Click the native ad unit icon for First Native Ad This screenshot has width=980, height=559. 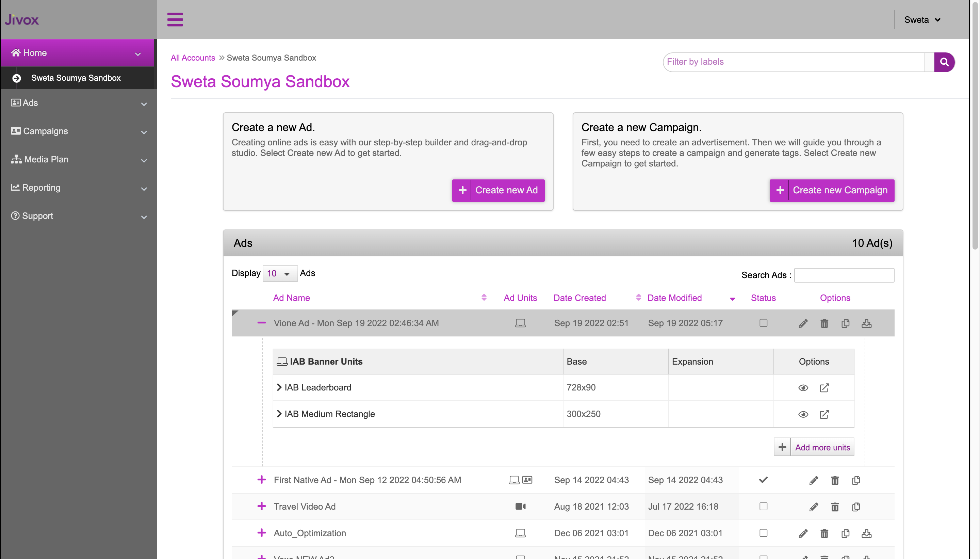click(527, 480)
